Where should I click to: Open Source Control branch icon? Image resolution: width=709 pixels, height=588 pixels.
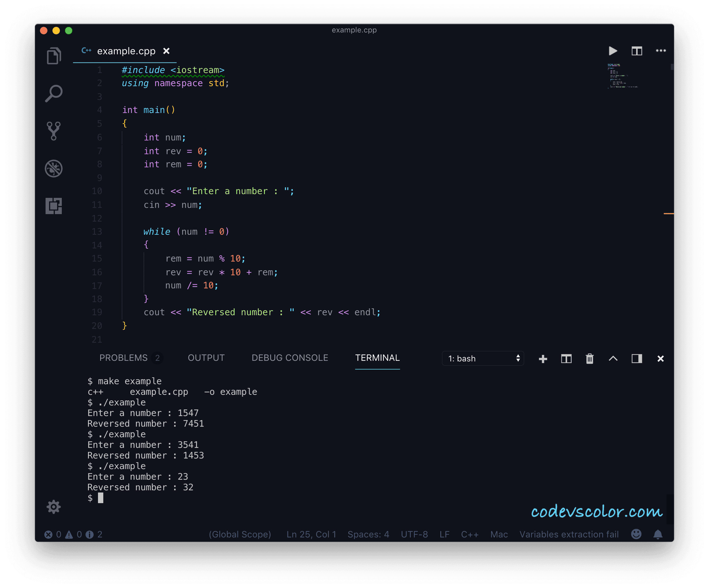pos(54,131)
